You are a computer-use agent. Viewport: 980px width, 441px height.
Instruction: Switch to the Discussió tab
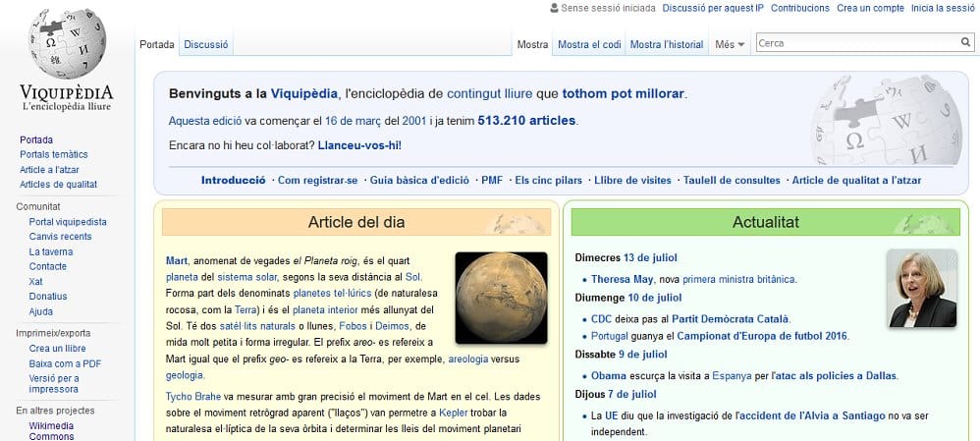pos(205,44)
